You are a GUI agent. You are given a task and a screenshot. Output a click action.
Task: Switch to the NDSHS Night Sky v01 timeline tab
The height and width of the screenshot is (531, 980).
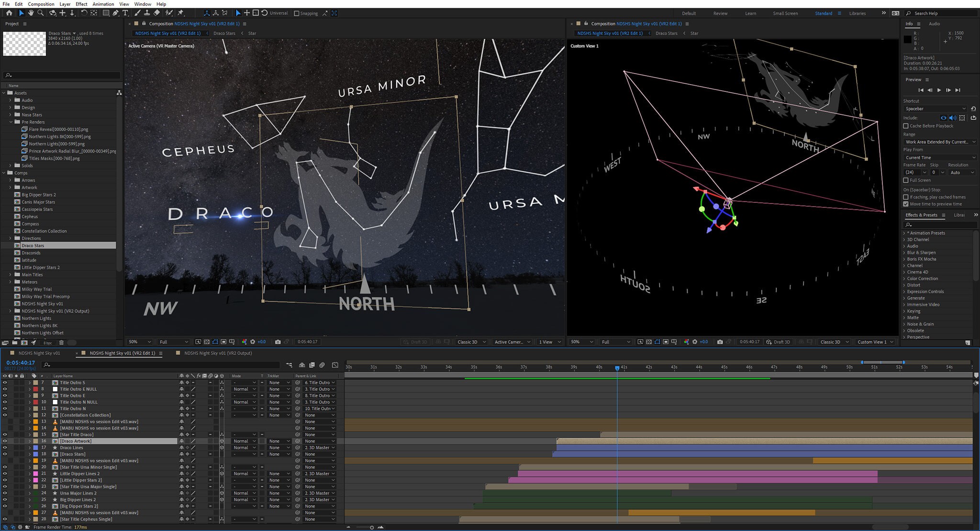tap(39, 353)
